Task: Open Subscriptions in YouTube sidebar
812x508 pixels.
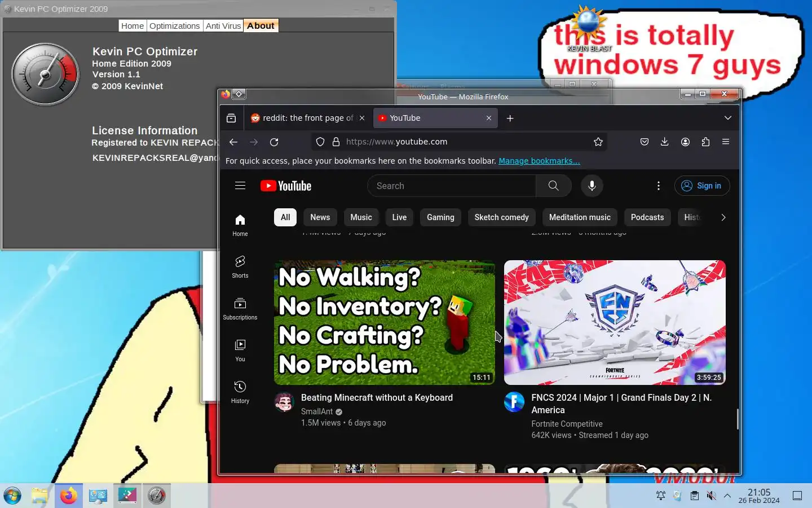Action: (x=240, y=309)
